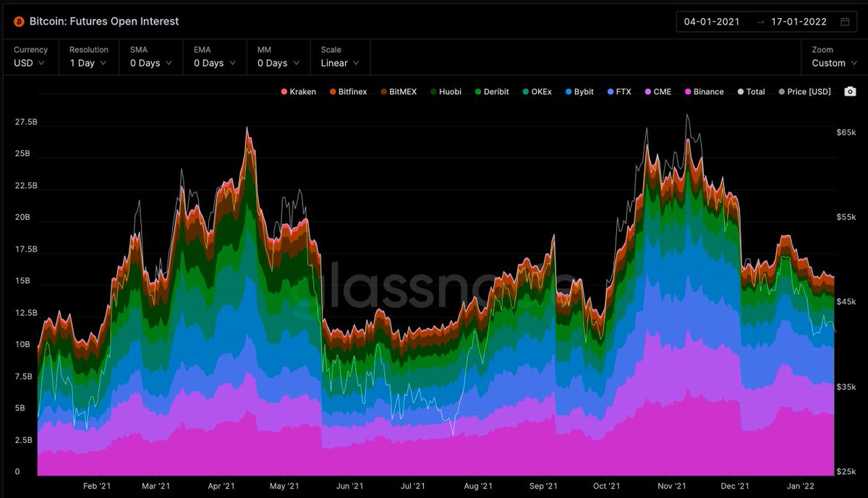Screen dimensions: 868x498
Task: Click the Aug '21 x-axis label
Action: 477,487
